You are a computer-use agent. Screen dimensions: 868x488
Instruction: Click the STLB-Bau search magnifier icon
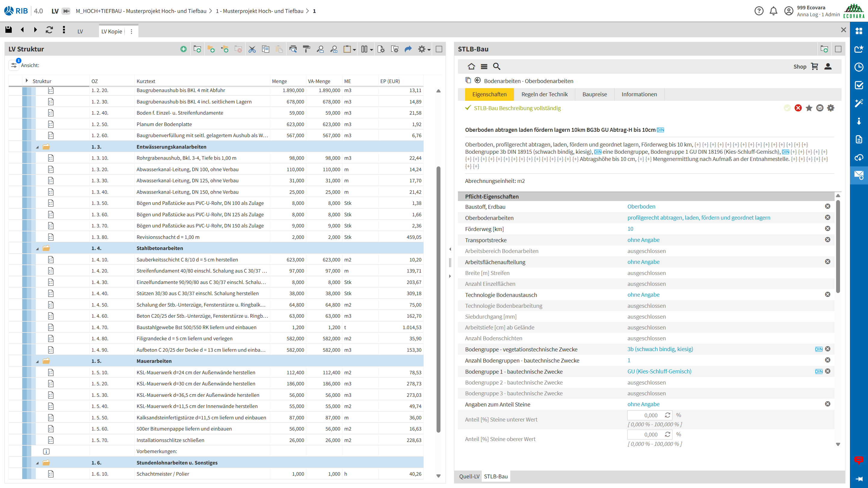tap(496, 66)
